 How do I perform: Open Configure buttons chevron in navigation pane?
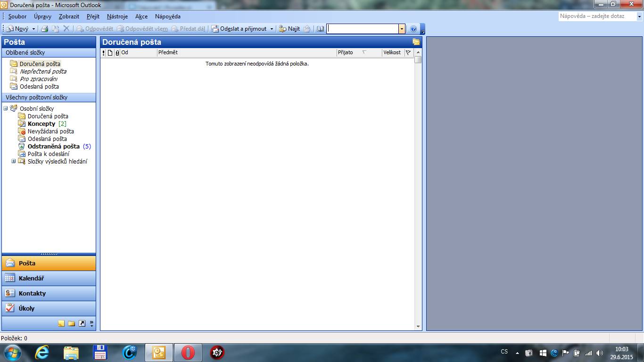[91, 323]
